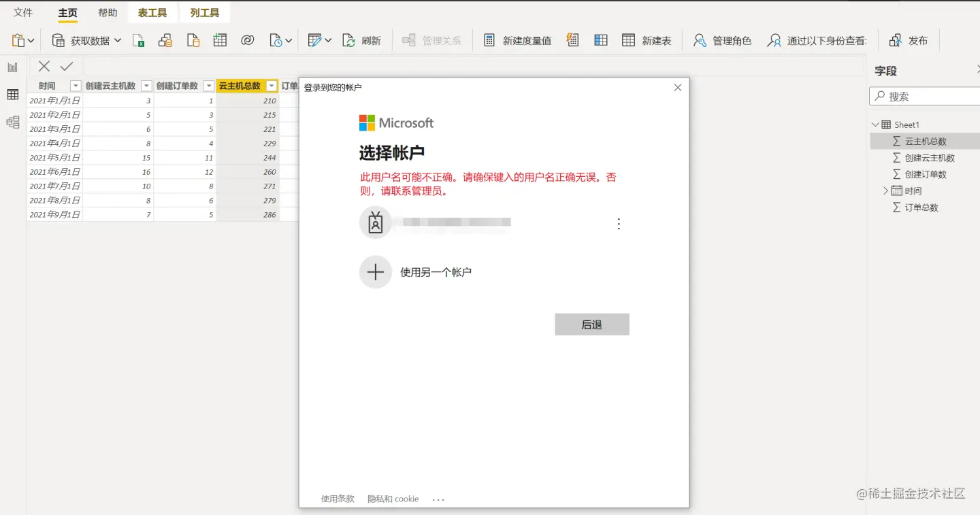Viewport: 980px width, 515px height.
Task: Click the 管理角色 person-key icon
Action: tap(700, 41)
